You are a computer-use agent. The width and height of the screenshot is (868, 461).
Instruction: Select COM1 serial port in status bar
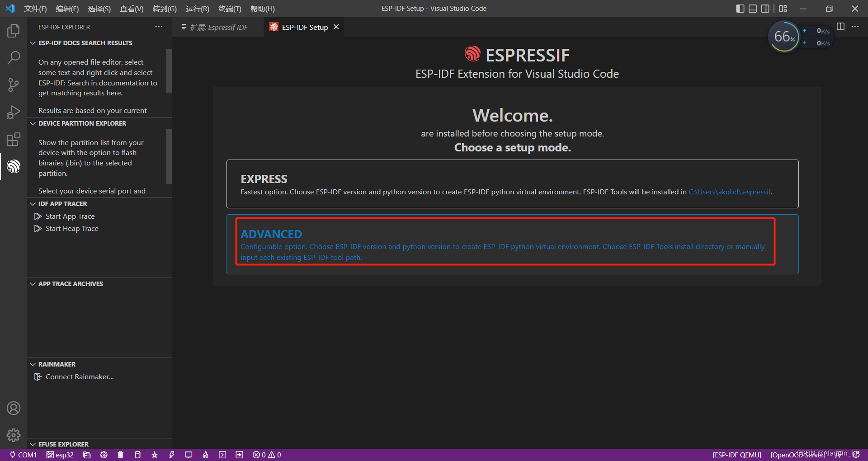pos(24,455)
